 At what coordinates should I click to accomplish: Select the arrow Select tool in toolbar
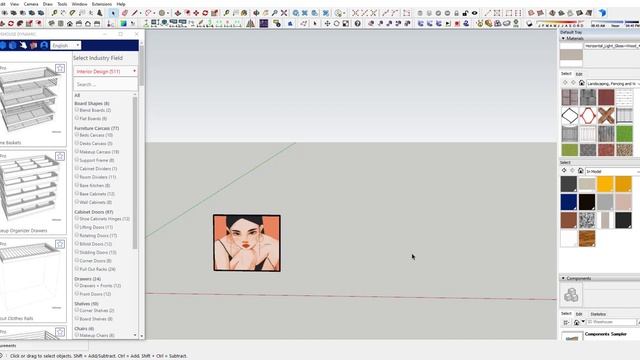[x=113, y=13]
